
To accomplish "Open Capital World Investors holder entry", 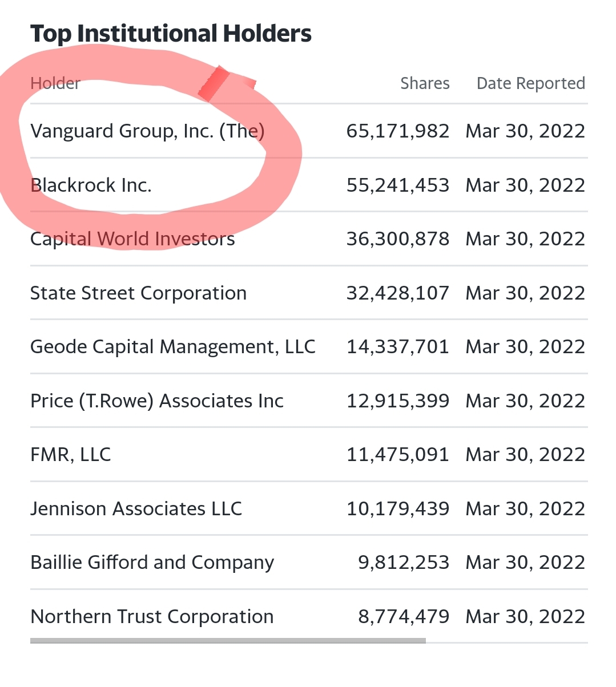I will pos(132,239).
